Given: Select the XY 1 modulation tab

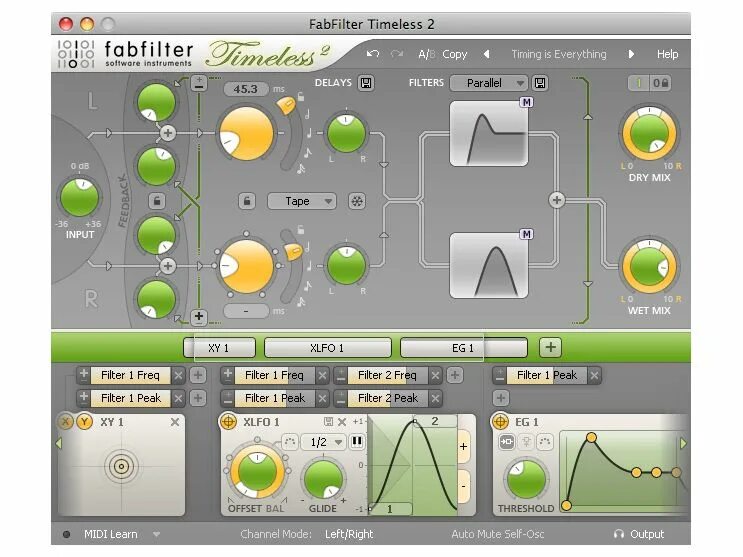Looking at the screenshot, I should click(x=219, y=348).
